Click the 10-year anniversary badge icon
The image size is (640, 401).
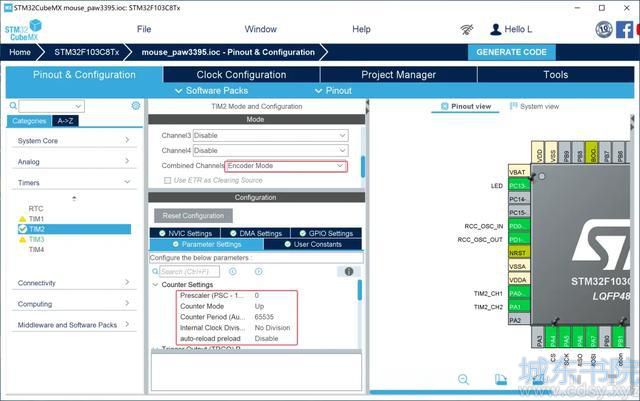click(x=604, y=29)
